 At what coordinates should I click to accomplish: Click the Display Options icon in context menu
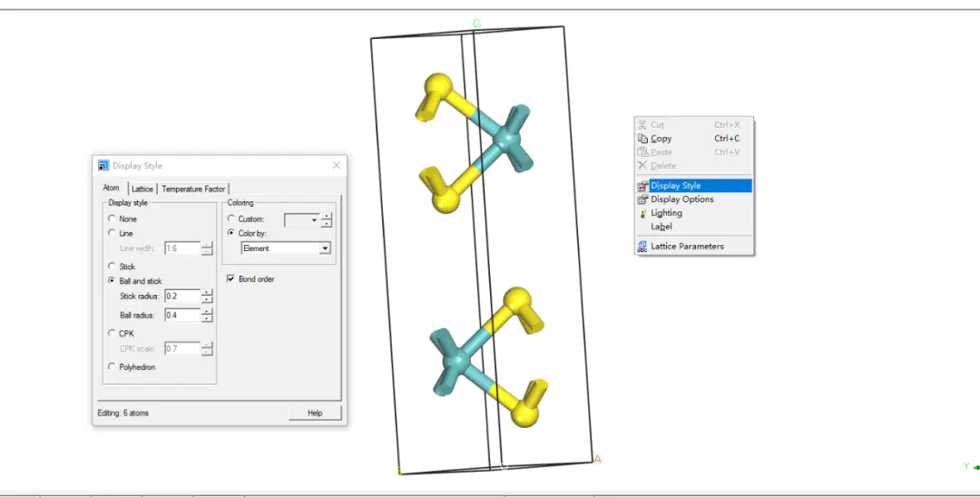[x=642, y=200]
